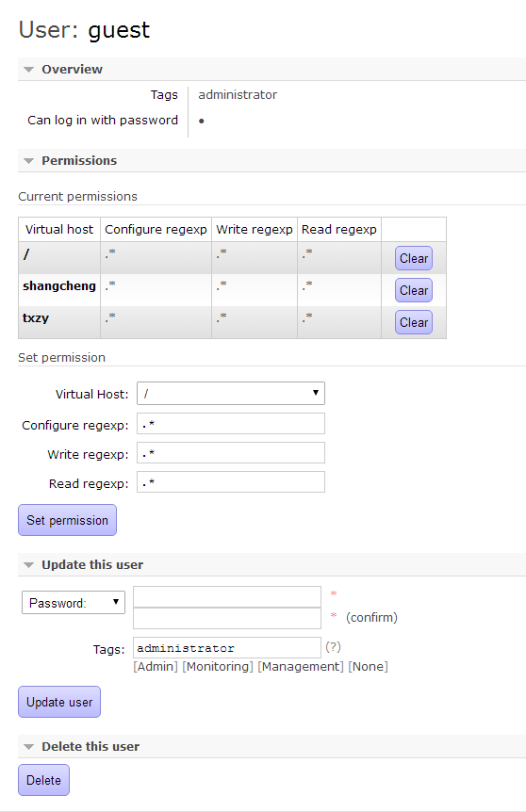Clear permissions for shangcheng virtual host

(x=414, y=290)
